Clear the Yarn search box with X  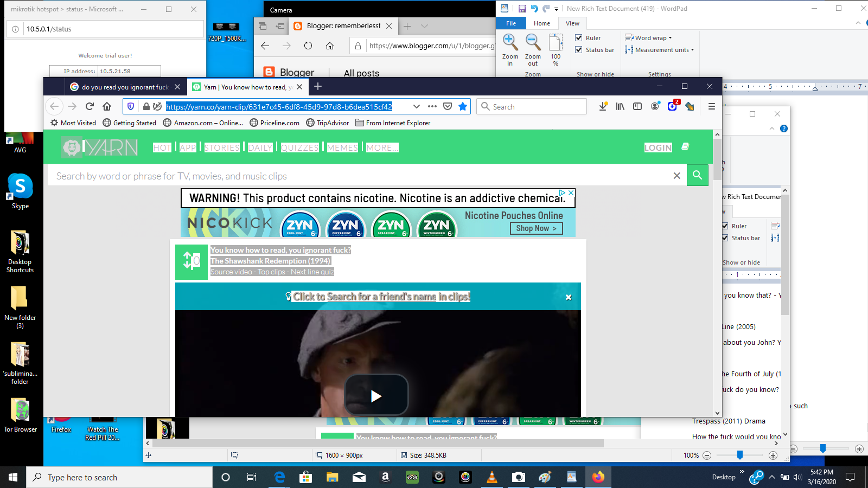[676, 176]
